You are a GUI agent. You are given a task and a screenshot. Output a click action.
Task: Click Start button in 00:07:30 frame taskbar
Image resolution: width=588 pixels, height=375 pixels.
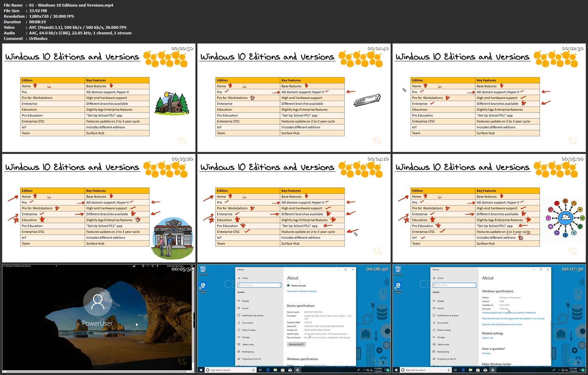click(x=396, y=370)
